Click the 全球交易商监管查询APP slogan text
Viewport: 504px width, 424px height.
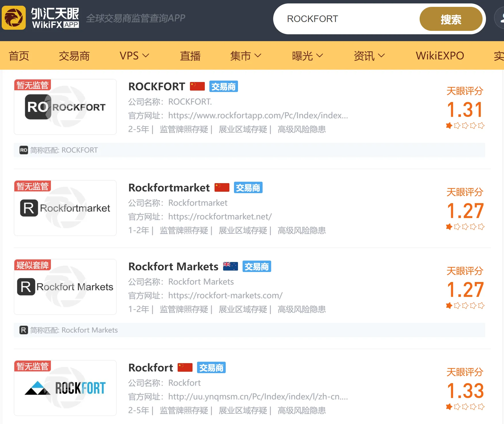(x=136, y=18)
